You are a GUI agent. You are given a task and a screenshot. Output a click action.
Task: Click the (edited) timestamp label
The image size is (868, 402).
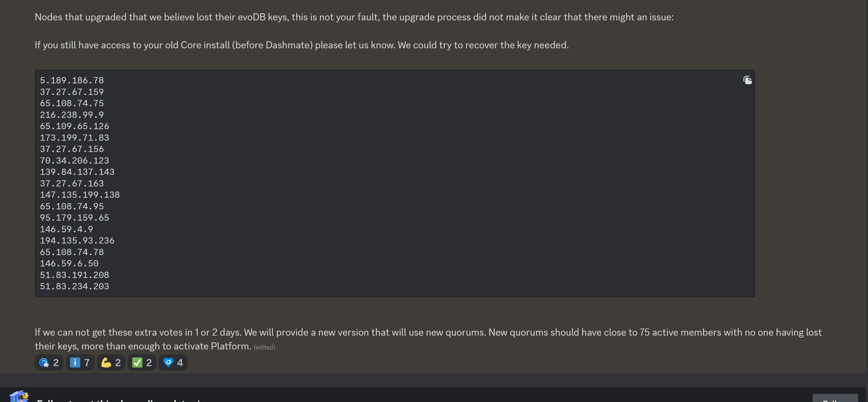[264, 347]
